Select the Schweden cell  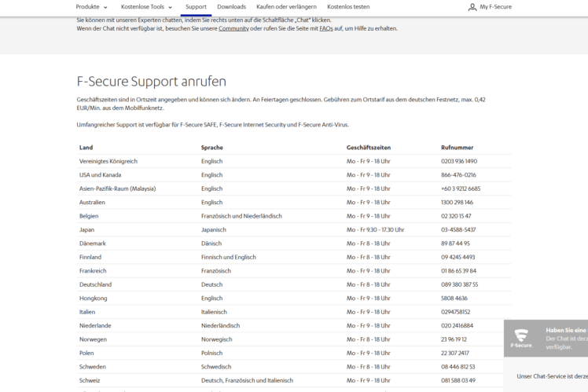(93, 367)
